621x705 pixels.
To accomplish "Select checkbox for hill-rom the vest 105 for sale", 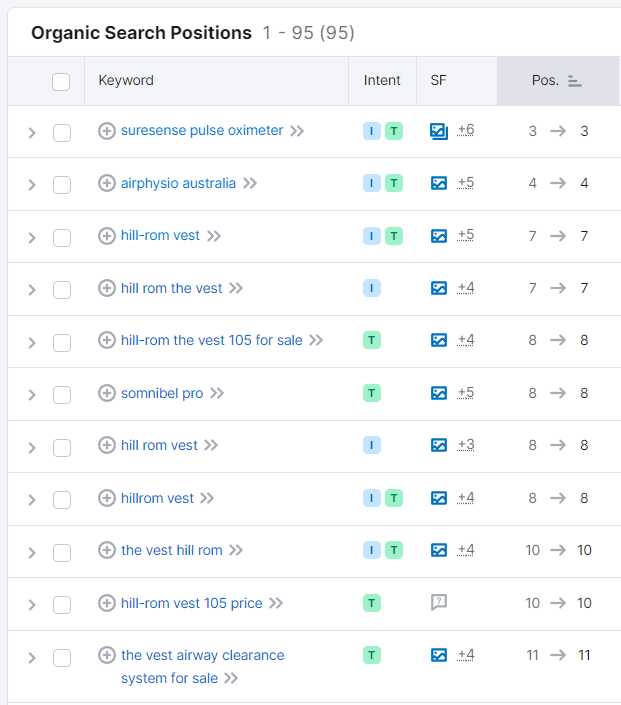I will click(x=62, y=343).
